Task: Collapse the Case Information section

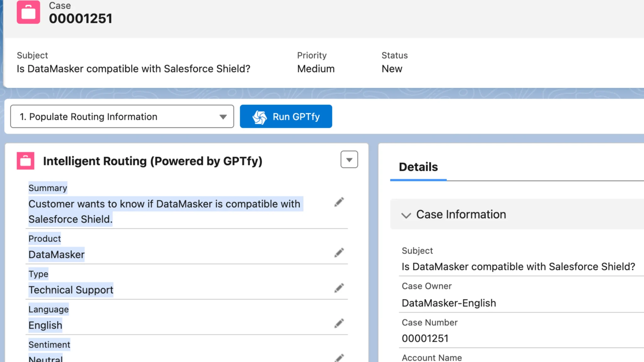Action: [x=406, y=215]
